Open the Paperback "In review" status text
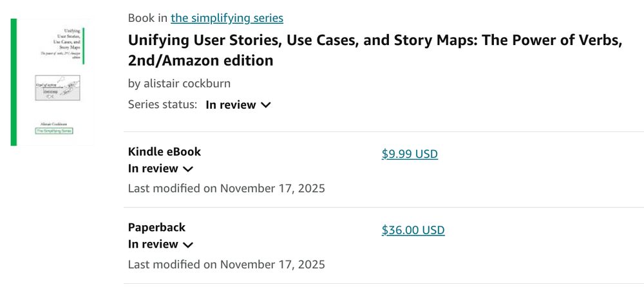Screen dimensions: 644x287 pyautogui.click(x=153, y=245)
